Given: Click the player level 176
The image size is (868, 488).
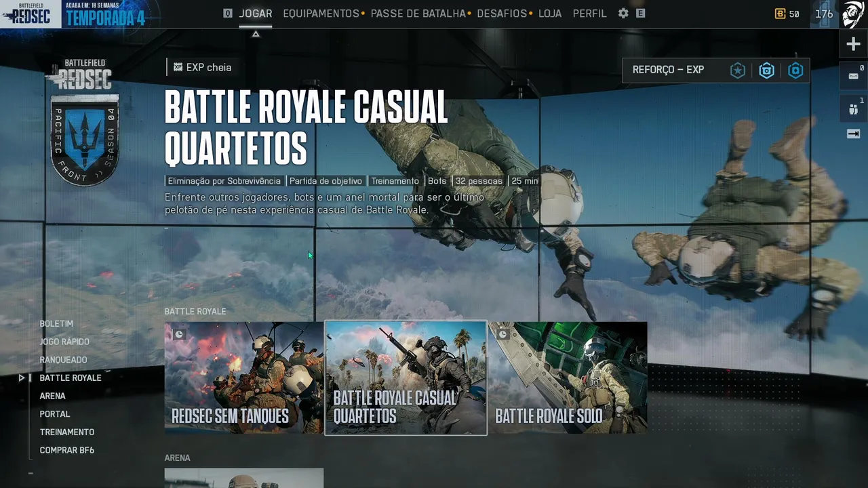Looking at the screenshot, I should (x=824, y=14).
